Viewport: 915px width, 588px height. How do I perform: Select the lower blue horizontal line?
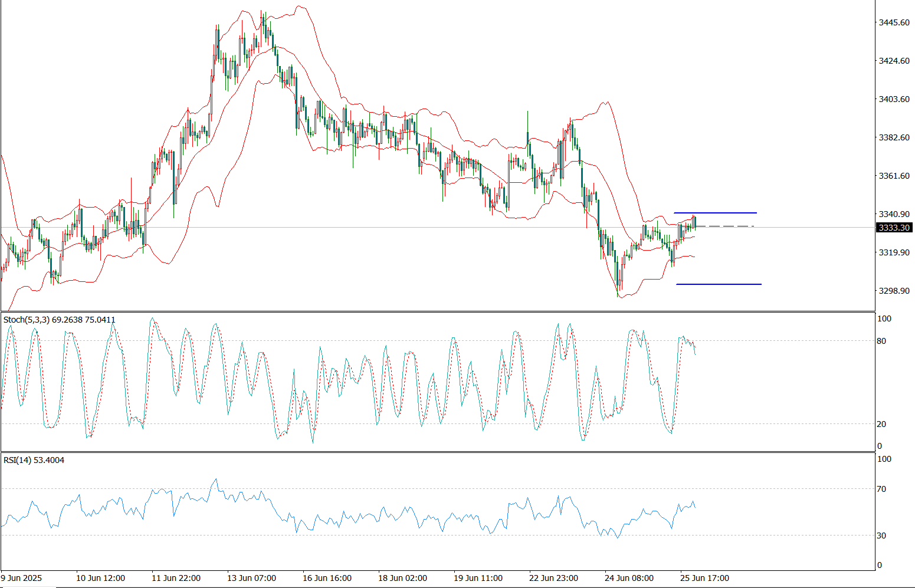(x=719, y=284)
